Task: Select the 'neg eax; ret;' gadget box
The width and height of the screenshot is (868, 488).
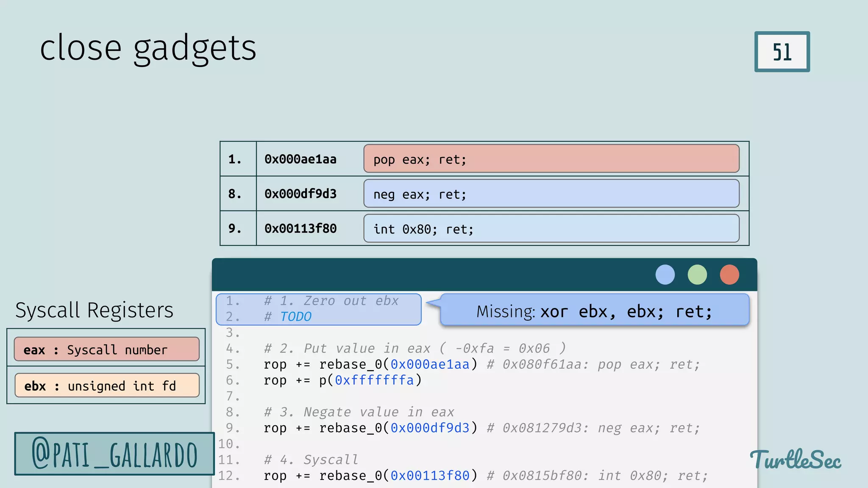Action: click(551, 194)
